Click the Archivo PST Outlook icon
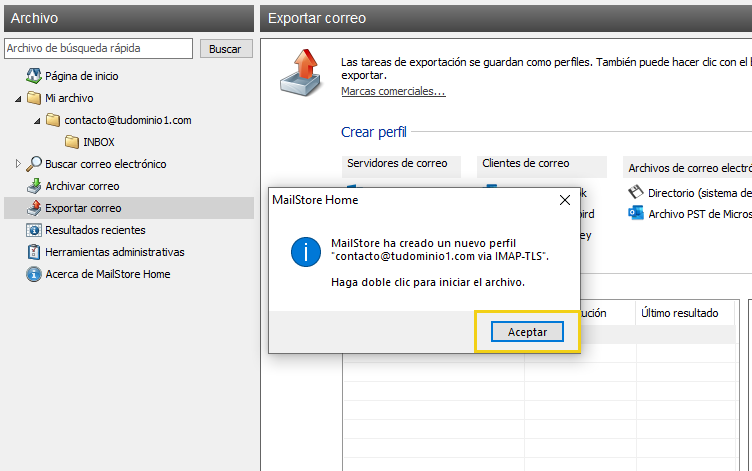The width and height of the screenshot is (752, 471). (636, 213)
